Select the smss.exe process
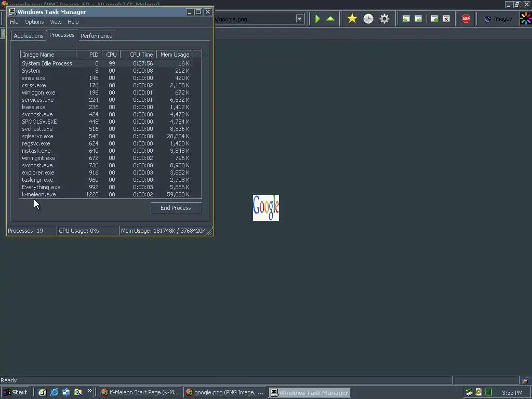Viewport: 532px width, 399px height. tap(106, 78)
